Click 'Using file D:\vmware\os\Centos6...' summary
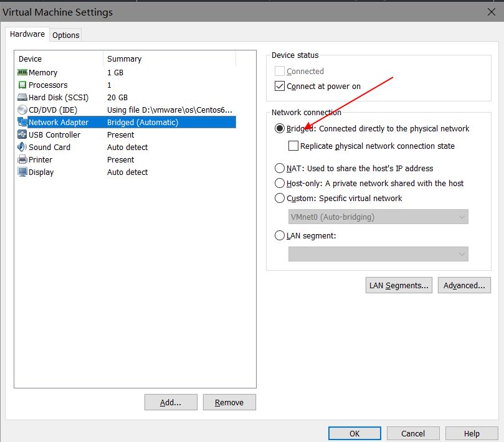Viewport: 504px width, 442px height. point(169,110)
